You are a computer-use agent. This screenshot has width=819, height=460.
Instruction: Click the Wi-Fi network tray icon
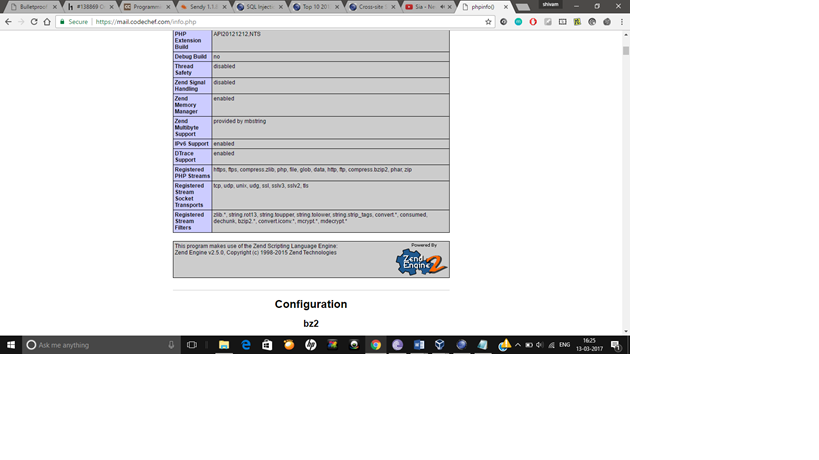(x=552, y=345)
